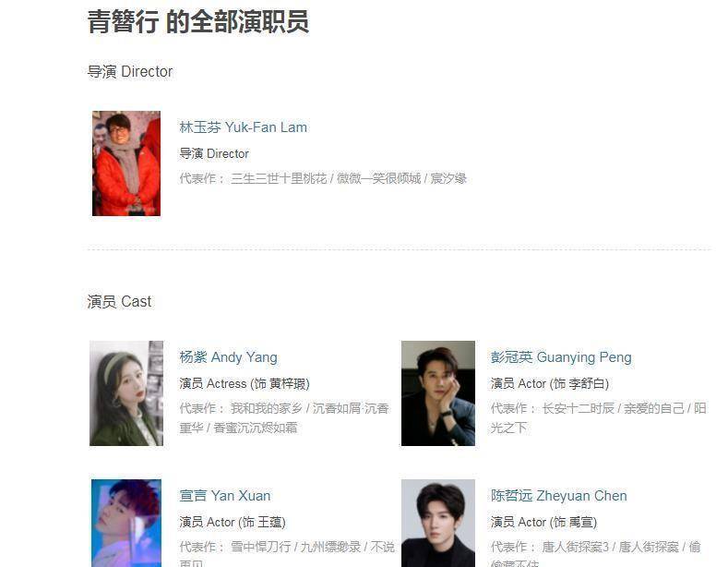Open 彭冠英 Guanying Peng's profile link
Screen dimensions: 728x567
tap(561, 357)
